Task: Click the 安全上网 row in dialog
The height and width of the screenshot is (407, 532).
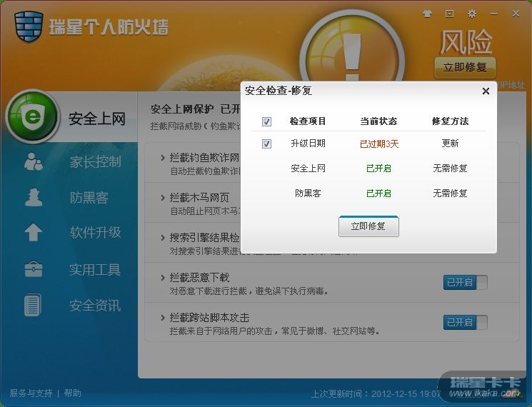Action: pos(368,169)
